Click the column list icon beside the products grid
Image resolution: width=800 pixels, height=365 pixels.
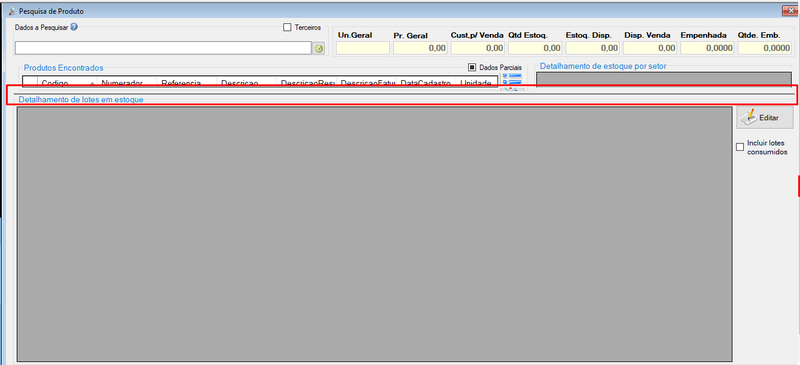pos(512,78)
